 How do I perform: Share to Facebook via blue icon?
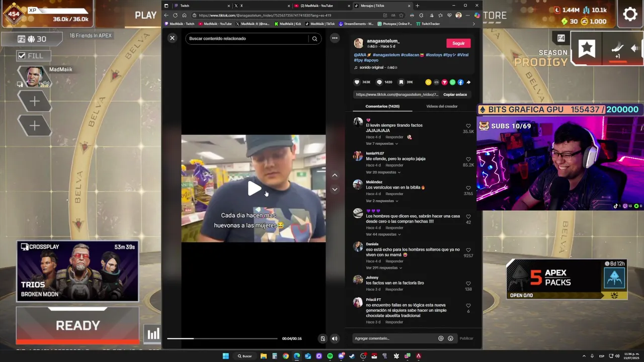460,82
